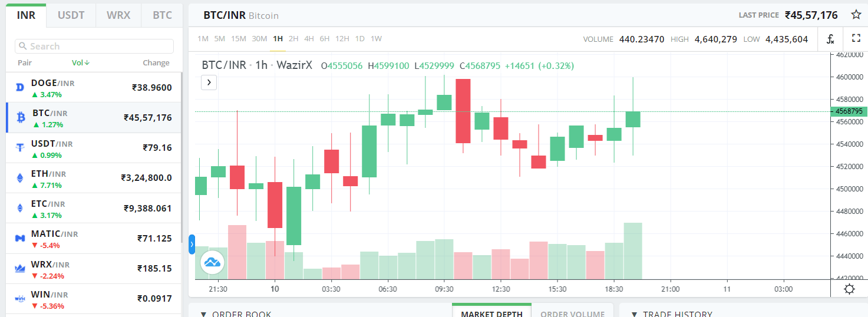This screenshot has height=317, width=868.
Task: Toggle fullscreen chart mode icon
Action: (x=856, y=38)
